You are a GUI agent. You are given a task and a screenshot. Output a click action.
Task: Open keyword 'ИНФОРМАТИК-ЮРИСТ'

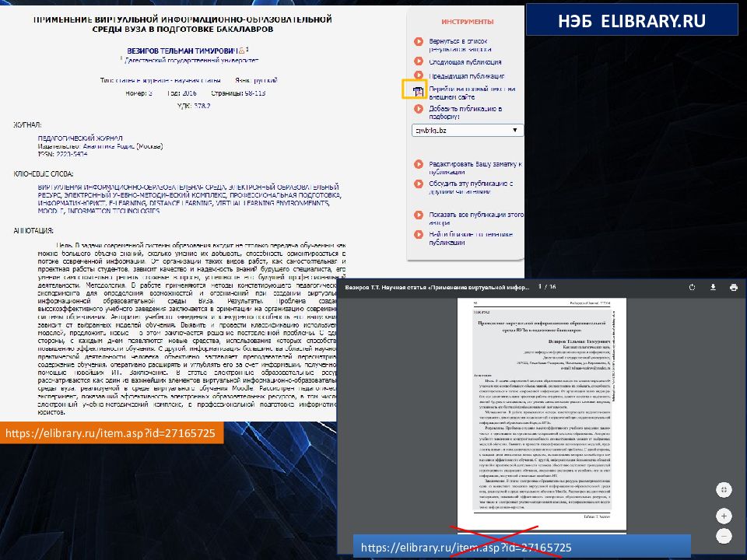(x=72, y=203)
